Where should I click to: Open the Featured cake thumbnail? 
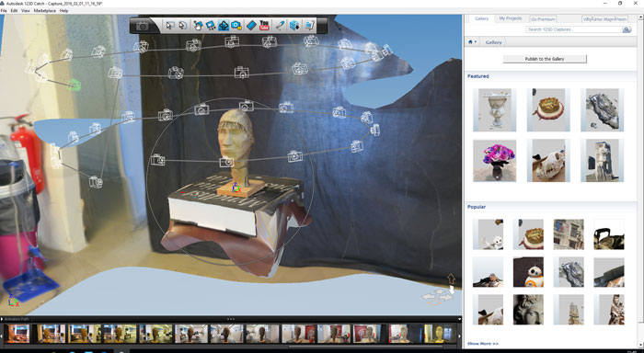tap(548, 110)
